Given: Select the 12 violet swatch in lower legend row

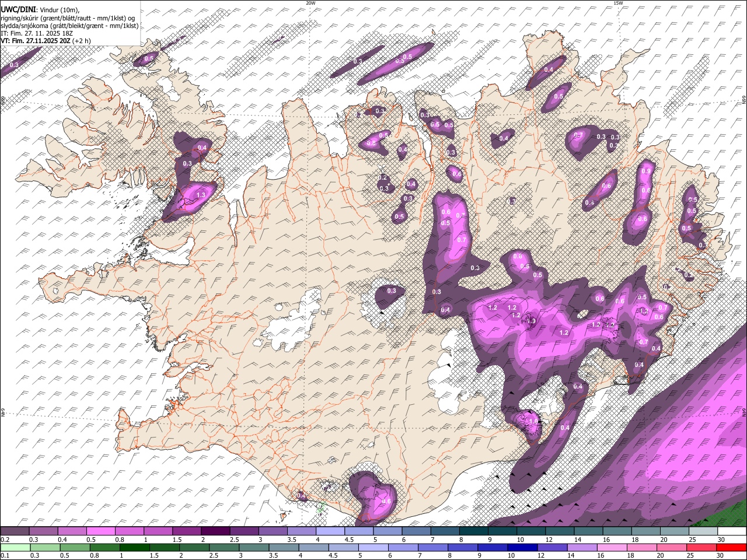Looking at the screenshot, I should click(551, 547).
